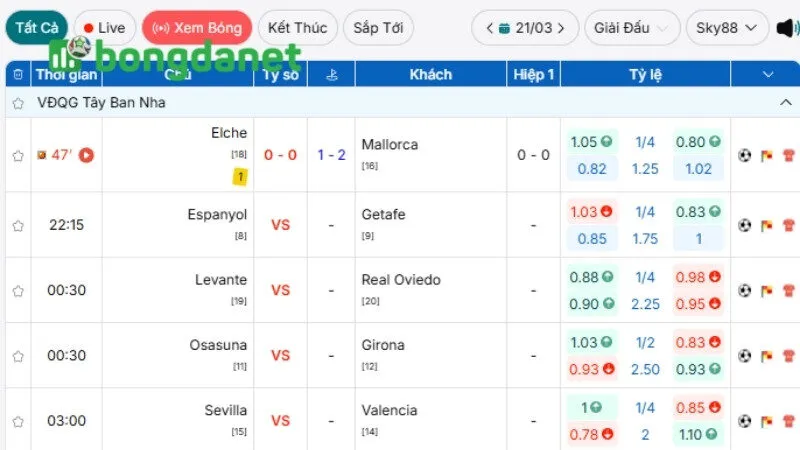Click the play stream icon for Elche match
Screen dimensions: 800x450
click(x=87, y=155)
